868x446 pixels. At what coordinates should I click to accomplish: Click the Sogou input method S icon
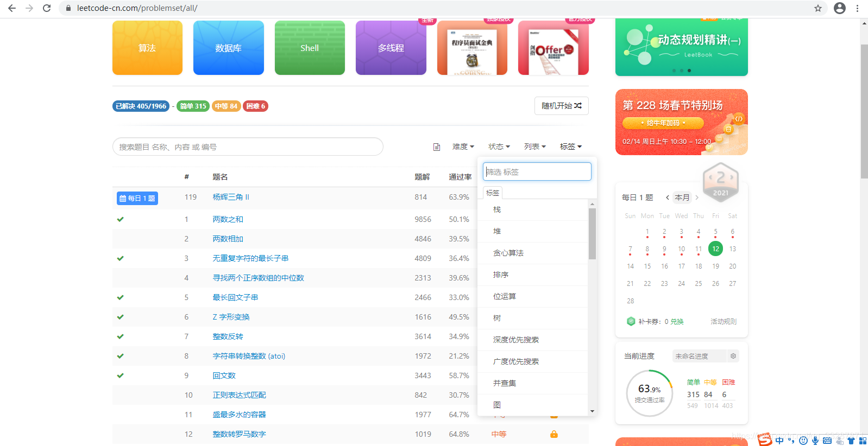(765, 439)
